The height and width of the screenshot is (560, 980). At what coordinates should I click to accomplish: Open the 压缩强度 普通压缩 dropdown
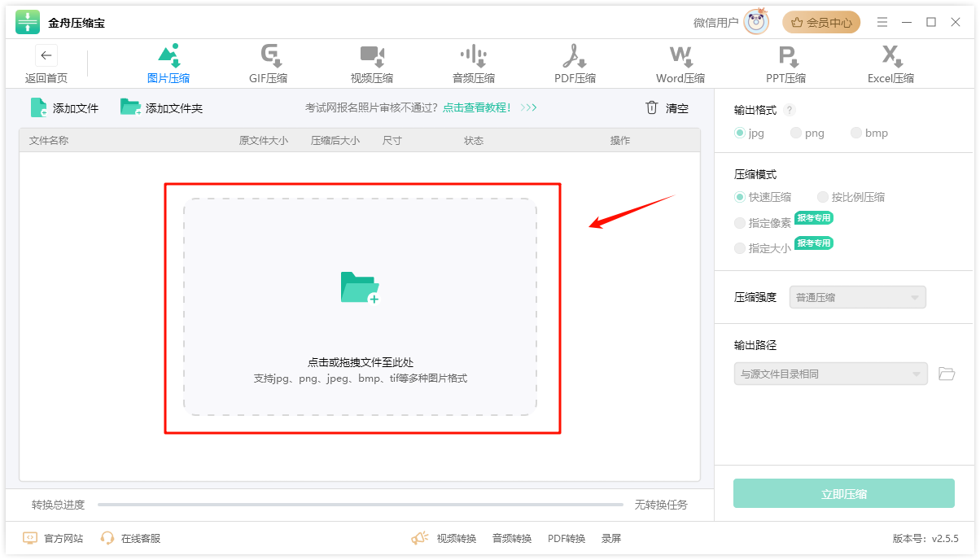pos(858,297)
